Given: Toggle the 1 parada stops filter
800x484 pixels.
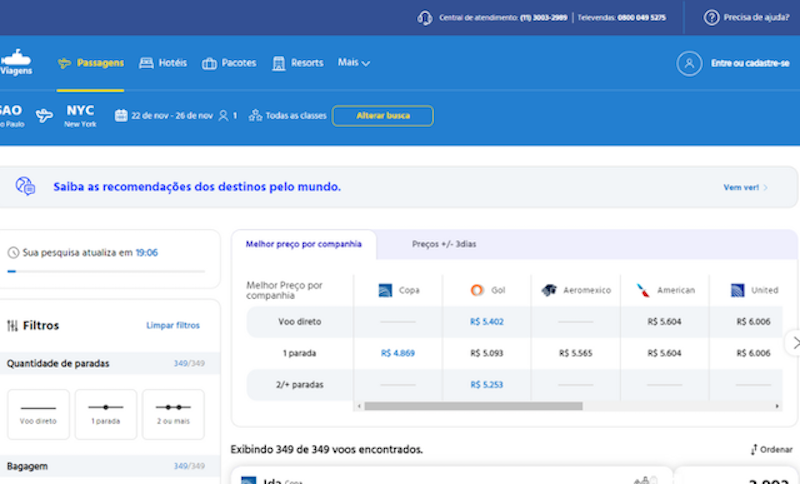Looking at the screenshot, I should tap(106, 414).
